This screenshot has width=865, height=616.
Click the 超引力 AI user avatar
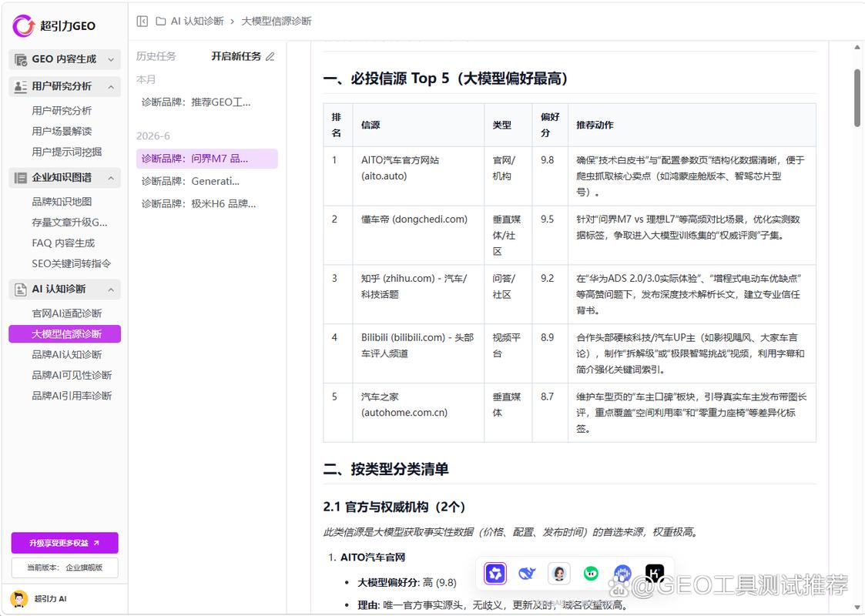[x=19, y=599]
